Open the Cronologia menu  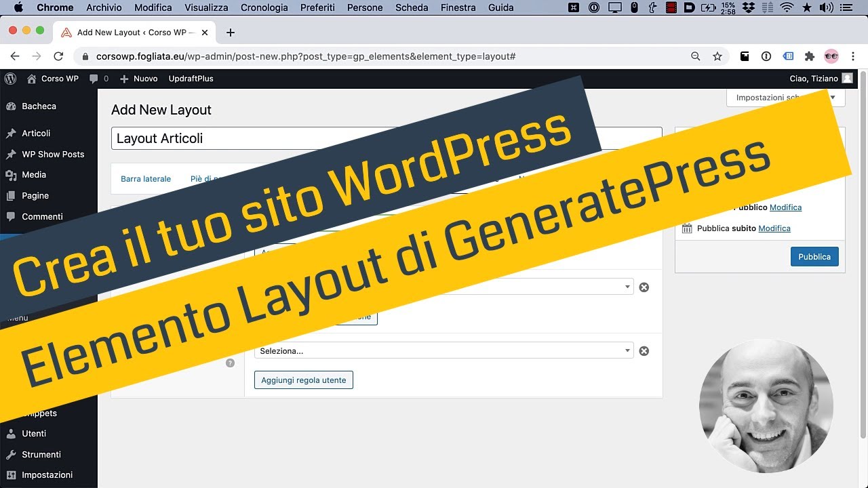[264, 7]
